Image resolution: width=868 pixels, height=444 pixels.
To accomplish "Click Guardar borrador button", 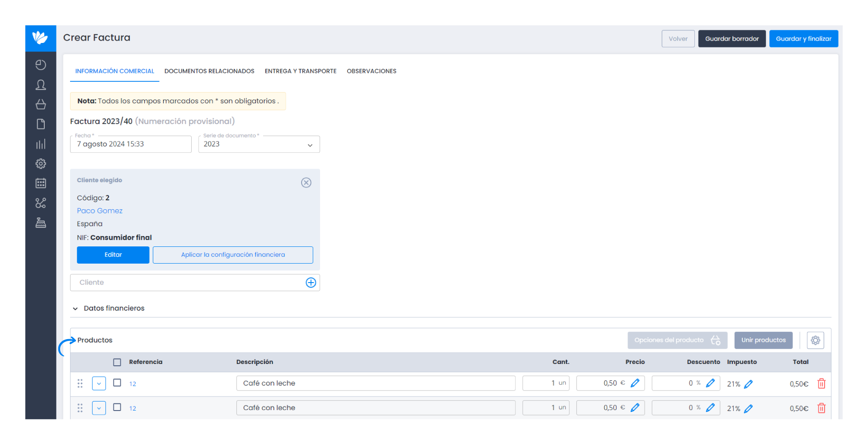I will [x=732, y=38].
